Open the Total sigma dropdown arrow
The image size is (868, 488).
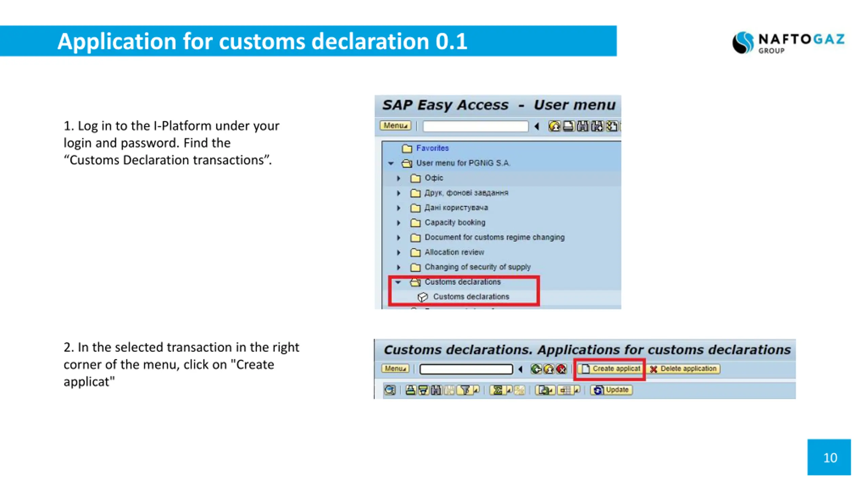click(x=509, y=390)
